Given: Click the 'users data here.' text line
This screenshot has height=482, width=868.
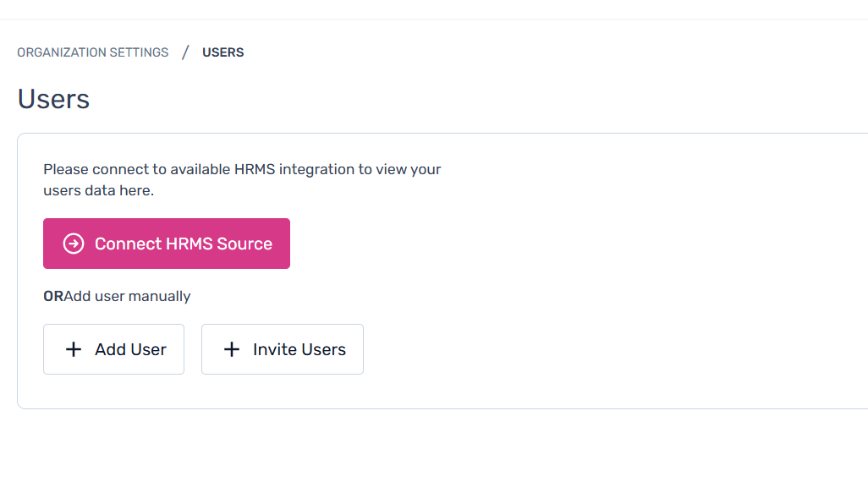Looking at the screenshot, I should (99, 190).
